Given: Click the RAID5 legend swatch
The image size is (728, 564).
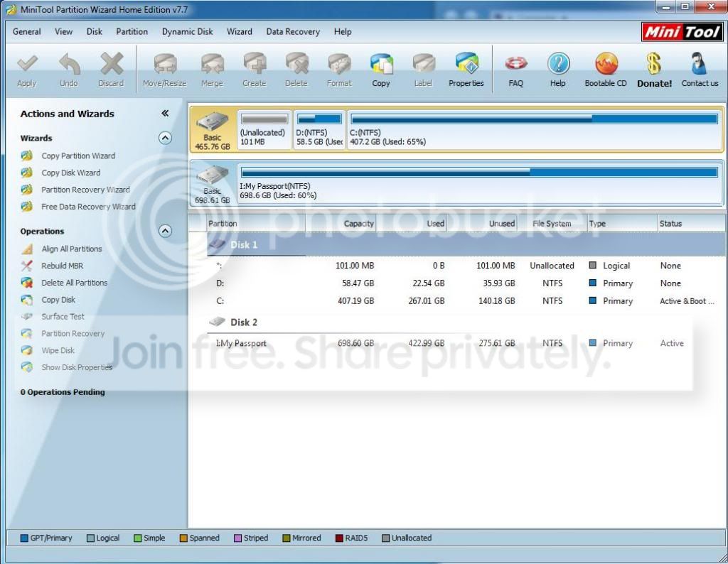Looking at the screenshot, I should pos(339,538).
